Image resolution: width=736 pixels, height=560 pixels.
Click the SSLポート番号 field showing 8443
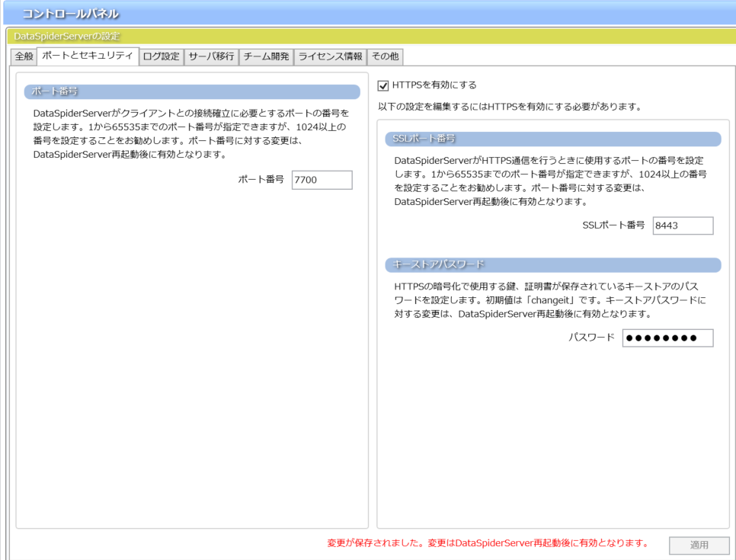click(x=683, y=226)
